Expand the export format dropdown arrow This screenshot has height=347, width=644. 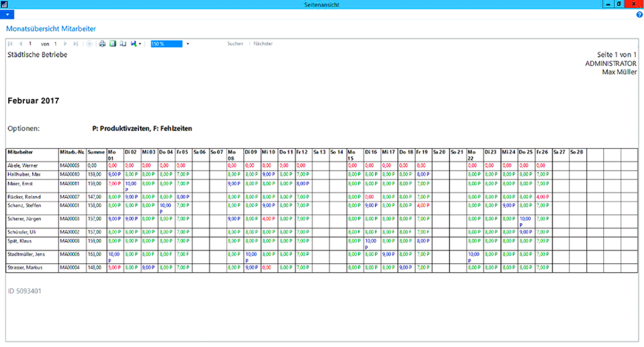pyautogui.click(x=140, y=44)
